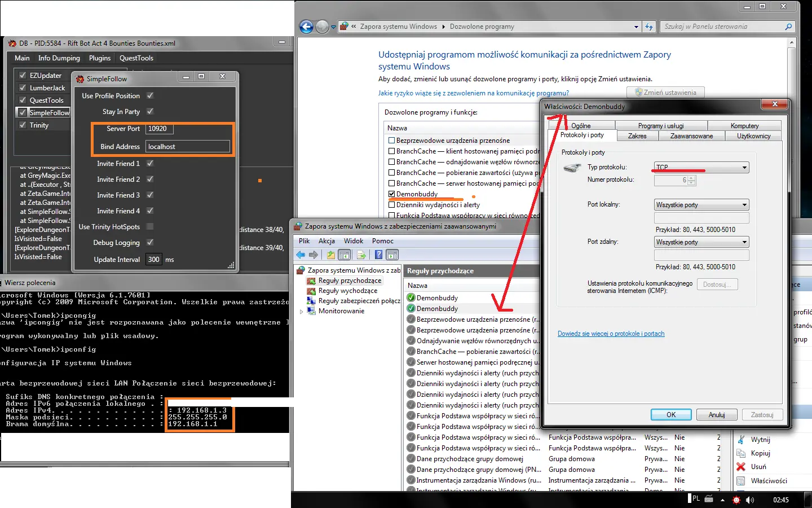Toggle Stay In Party checkbox
This screenshot has height=508, width=812.
click(150, 111)
